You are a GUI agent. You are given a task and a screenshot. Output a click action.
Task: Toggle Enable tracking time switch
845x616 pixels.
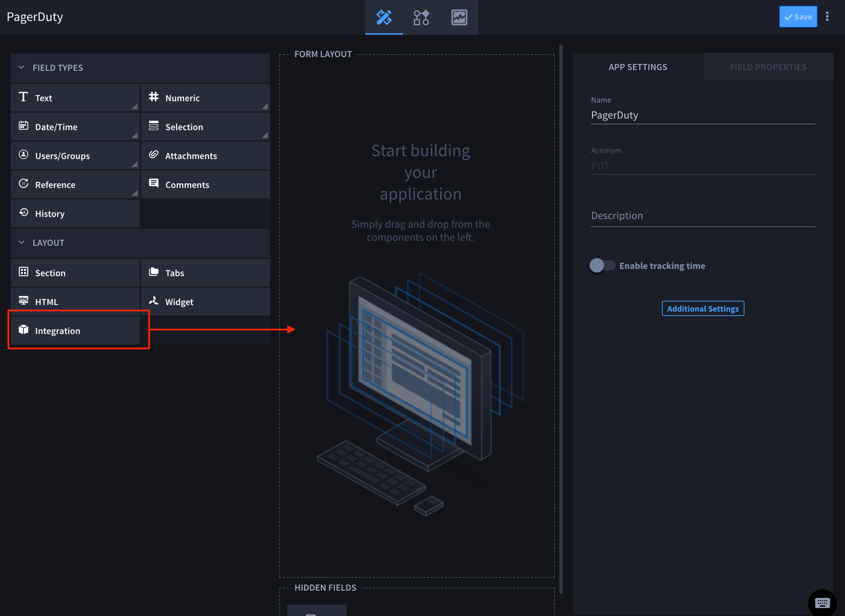point(602,265)
